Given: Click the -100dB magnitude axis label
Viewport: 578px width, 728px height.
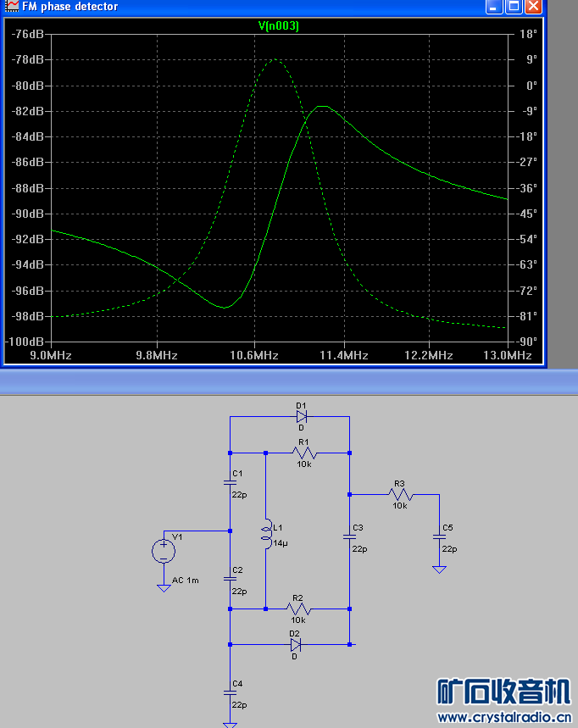Looking at the screenshot, I should (25, 342).
